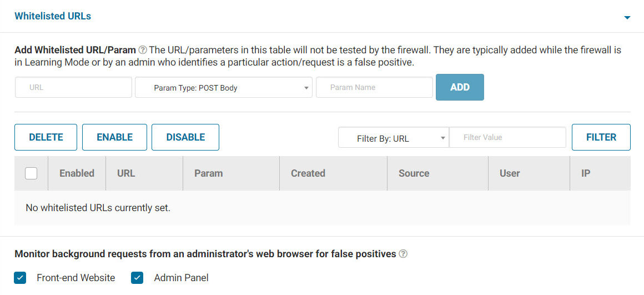Viewport: 644px width, 295px height.
Task: Focus the URL input field
Action: click(73, 88)
